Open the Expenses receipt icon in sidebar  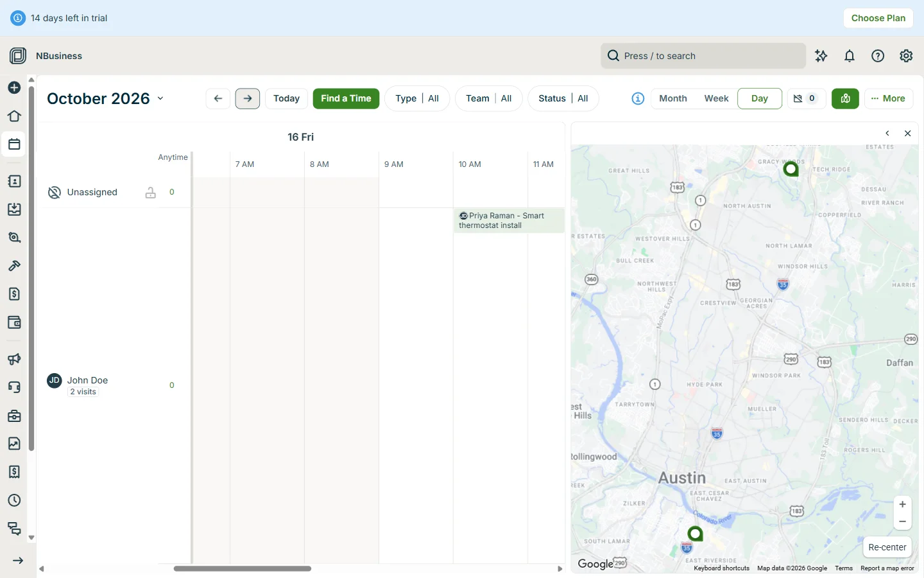14,472
